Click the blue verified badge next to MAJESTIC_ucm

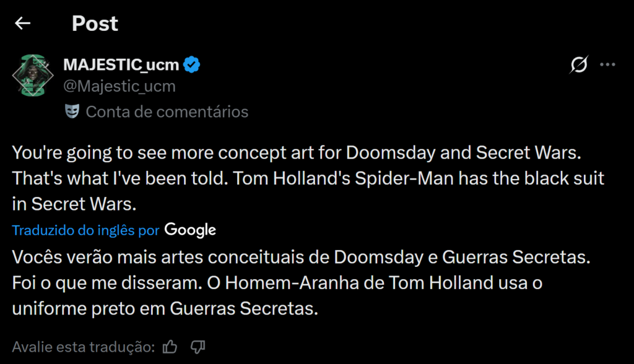click(192, 63)
